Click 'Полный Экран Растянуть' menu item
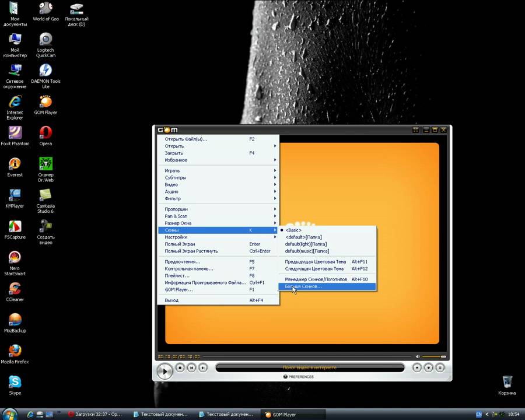525x420 pixels. (218, 251)
